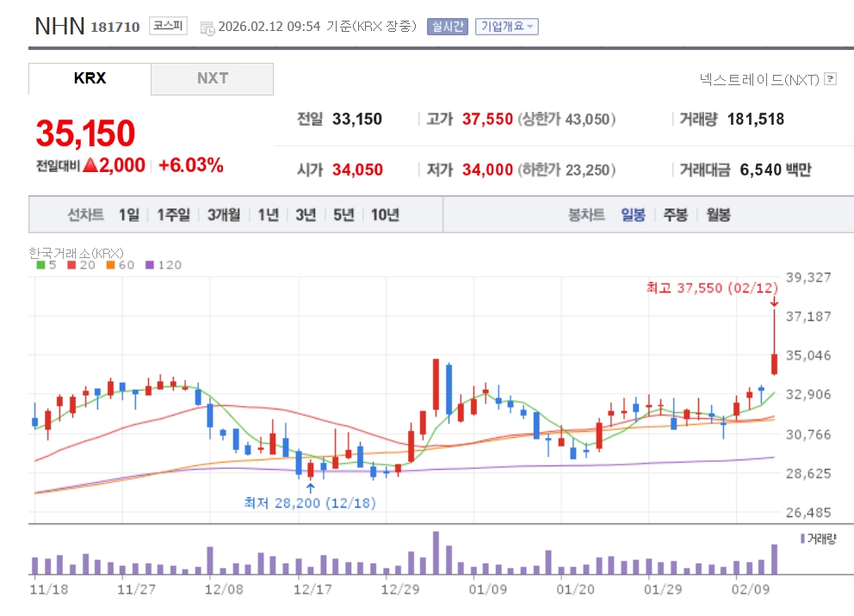This screenshot has width=854, height=616.
Task: Open the 넥스트레이드(NXT) help question icon
Action: pyautogui.click(x=830, y=79)
